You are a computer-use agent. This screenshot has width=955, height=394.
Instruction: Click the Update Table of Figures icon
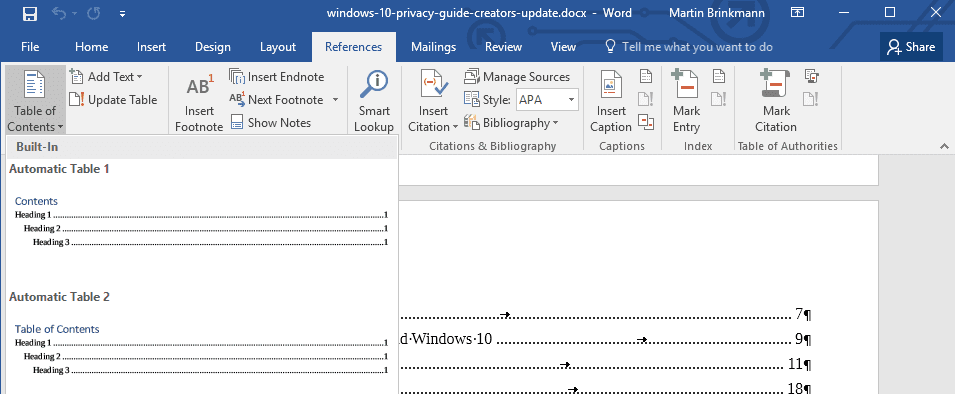coord(646,99)
